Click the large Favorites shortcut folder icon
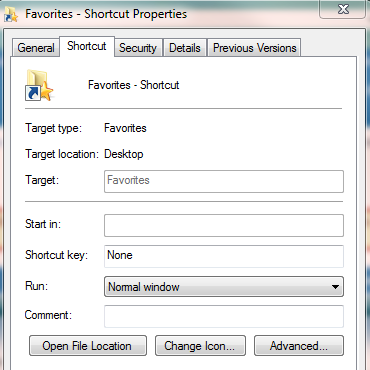Screen dimensions: 370x370 coord(39,85)
